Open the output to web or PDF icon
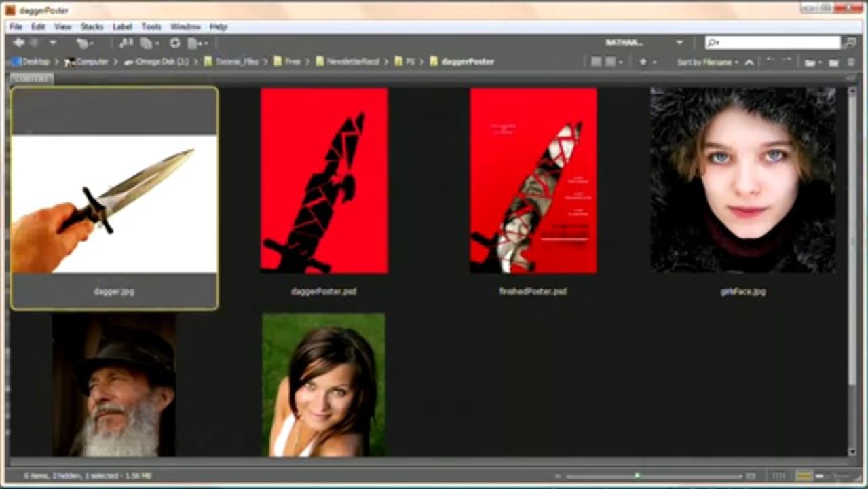The height and width of the screenshot is (489, 868). [x=197, y=43]
